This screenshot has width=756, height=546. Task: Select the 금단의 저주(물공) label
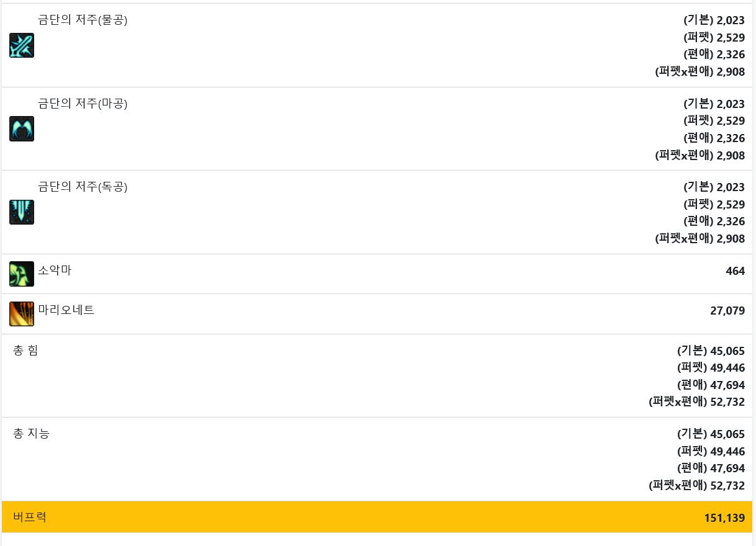83,20
